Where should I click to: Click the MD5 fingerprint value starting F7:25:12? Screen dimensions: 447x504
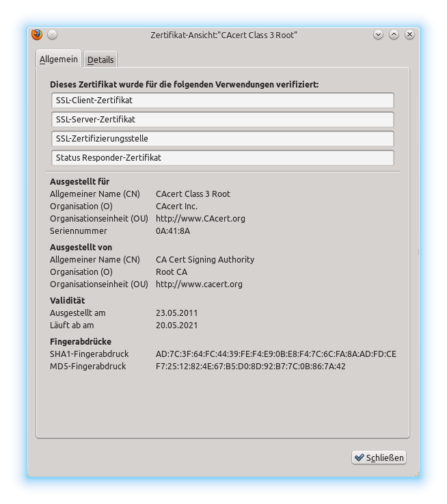tap(251, 367)
